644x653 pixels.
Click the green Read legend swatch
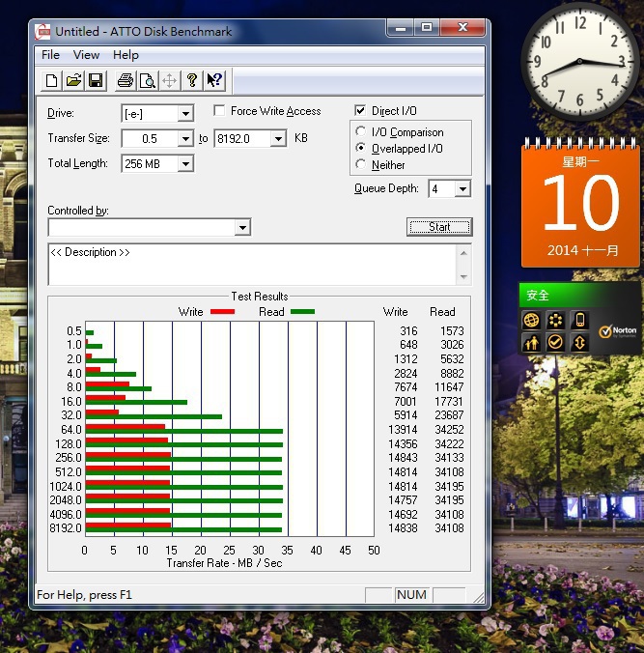point(302,311)
